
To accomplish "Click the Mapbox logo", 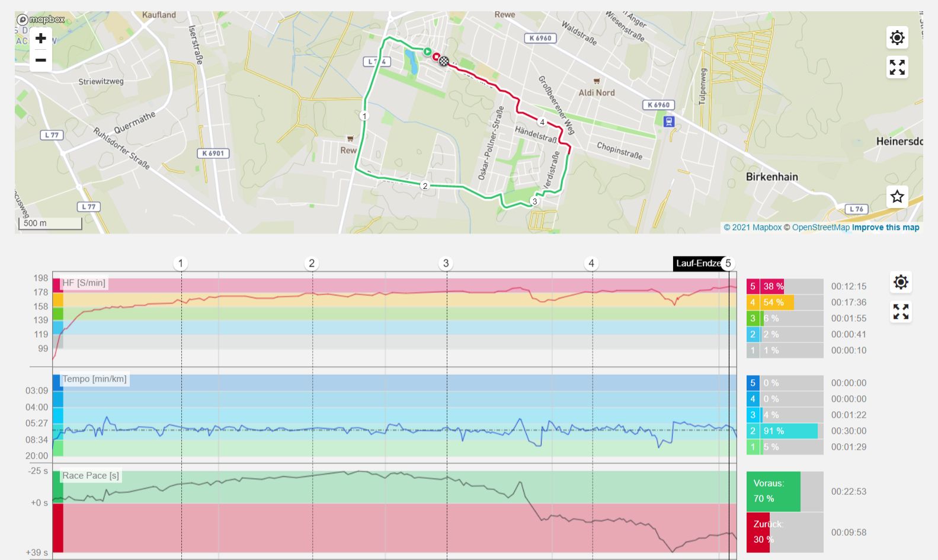I will 40,20.
